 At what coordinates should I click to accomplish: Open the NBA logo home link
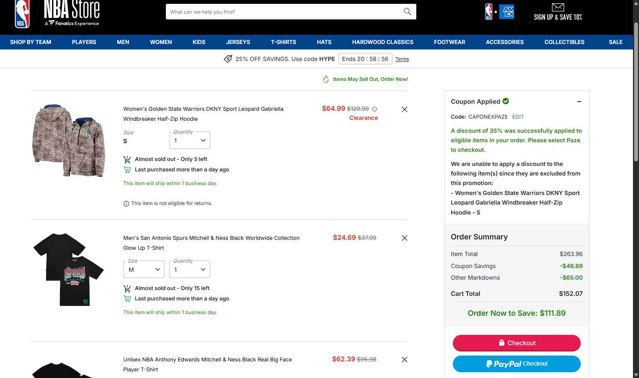point(22,14)
